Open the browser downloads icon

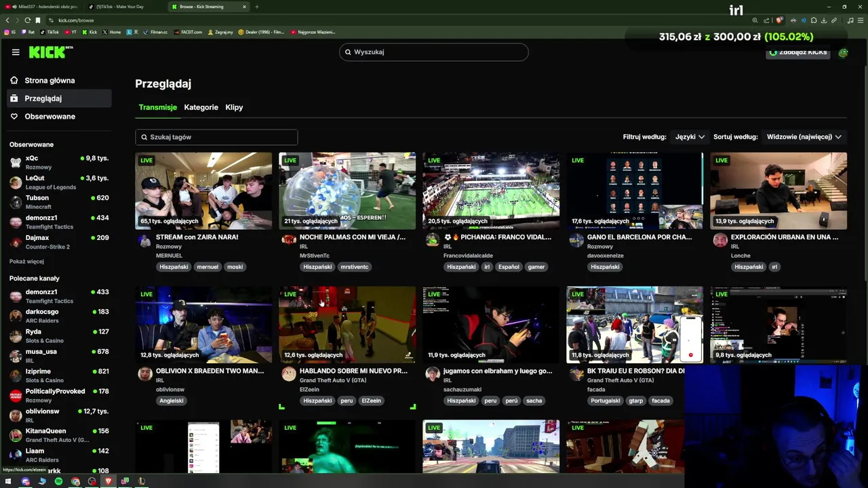(824, 20)
